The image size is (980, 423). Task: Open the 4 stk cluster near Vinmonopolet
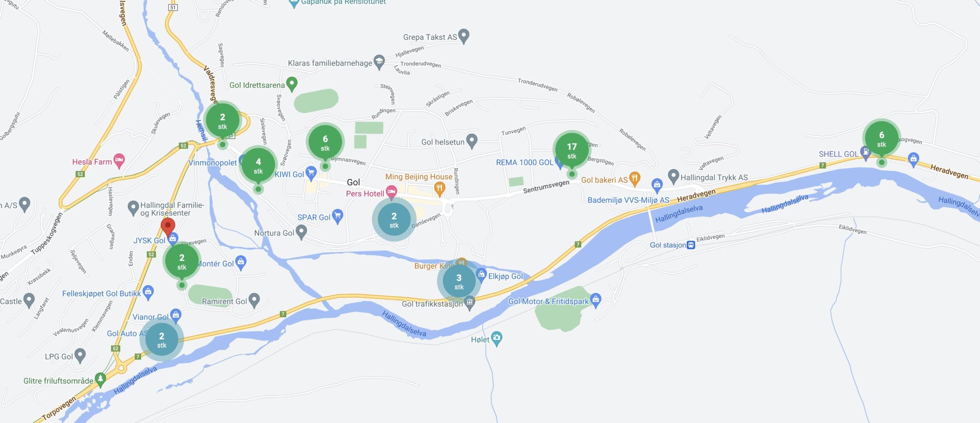[258, 166]
